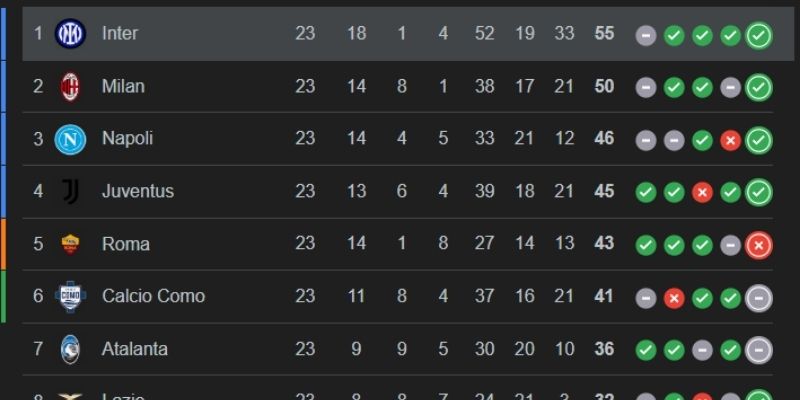The image size is (800, 400).
Task: Click the Juventus club logo
Action: (x=70, y=191)
